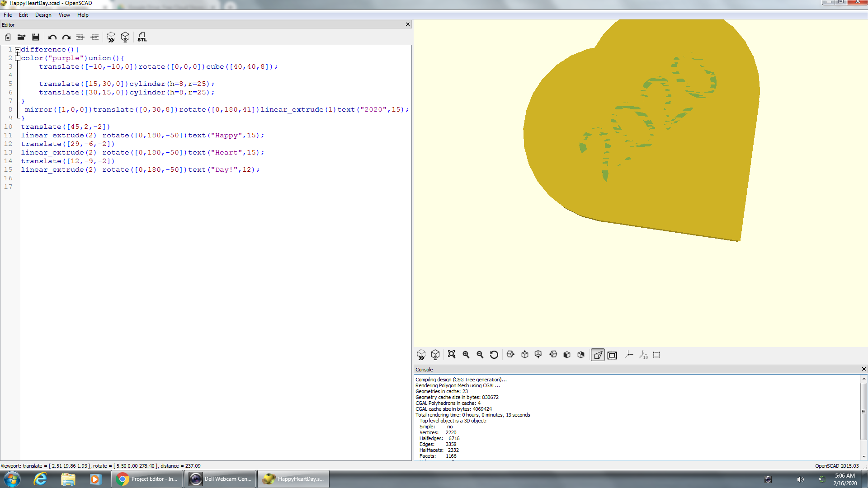Open the View menu
The width and height of the screenshot is (868, 488).
(64, 15)
